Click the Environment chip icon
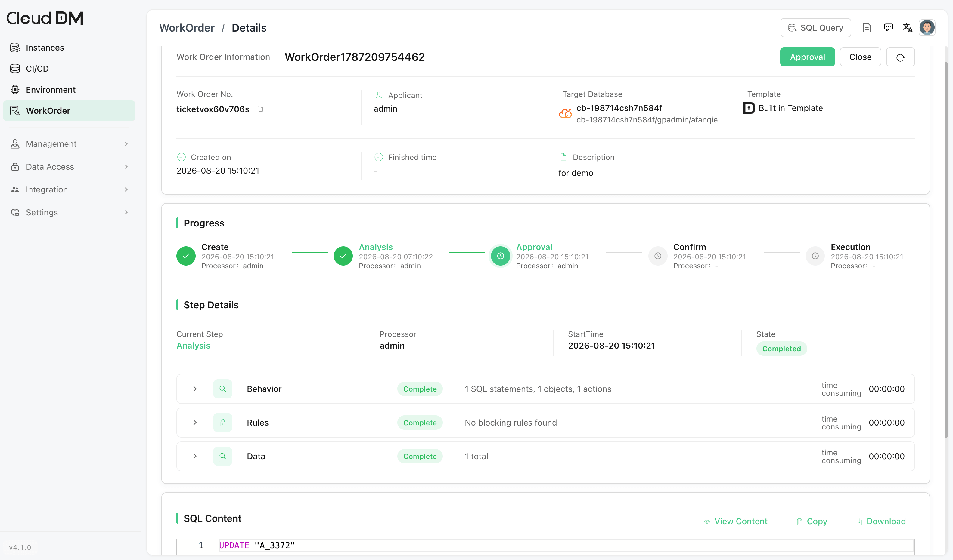This screenshot has height=560, width=953. point(15,90)
